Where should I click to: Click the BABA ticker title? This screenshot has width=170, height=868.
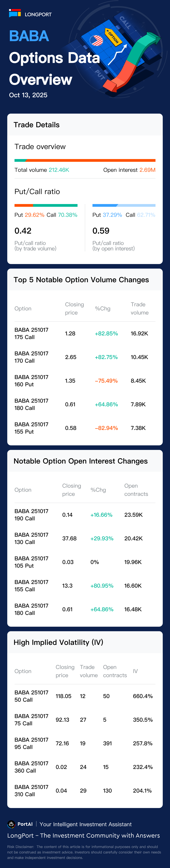(29, 36)
